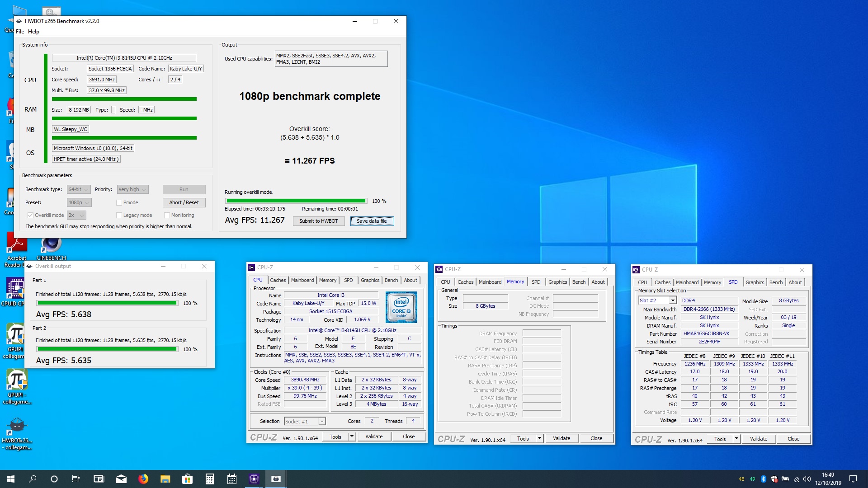Open About tab in Memory CPU-Z window

[x=598, y=282]
